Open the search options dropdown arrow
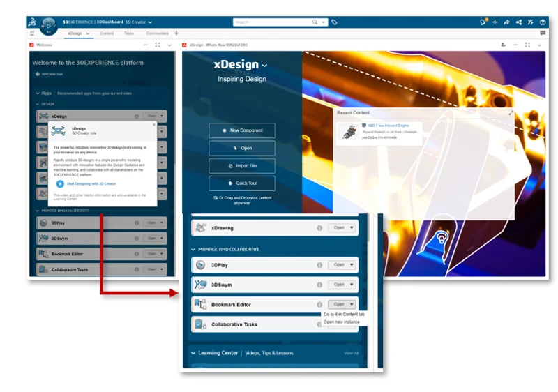 click(x=323, y=22)
